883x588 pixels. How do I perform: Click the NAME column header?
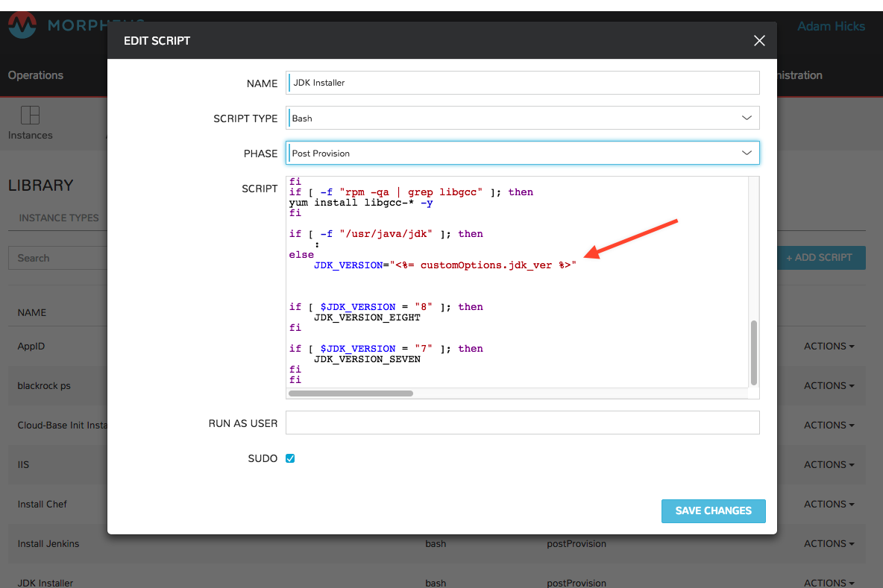click(x=31, y=312)
